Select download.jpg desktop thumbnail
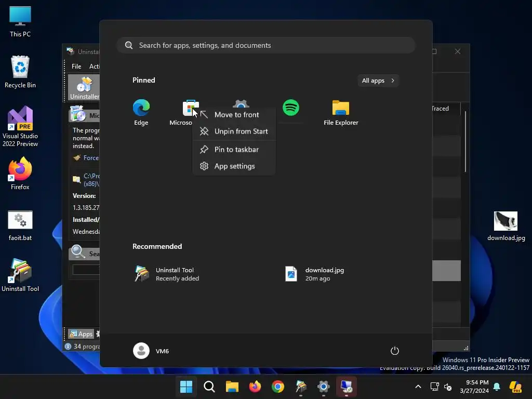The height and width of the screenshot is (399, 532). pyautogui.click(x=506, y=226)
